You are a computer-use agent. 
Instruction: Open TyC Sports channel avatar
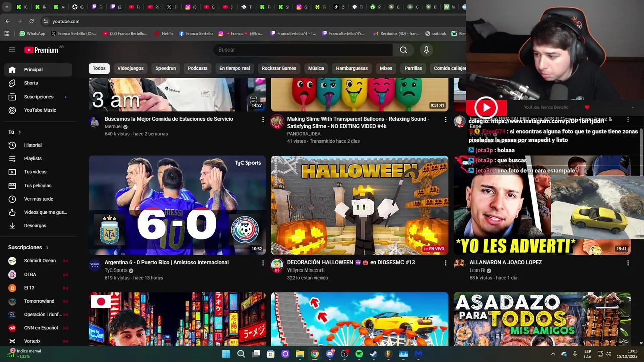94,265
